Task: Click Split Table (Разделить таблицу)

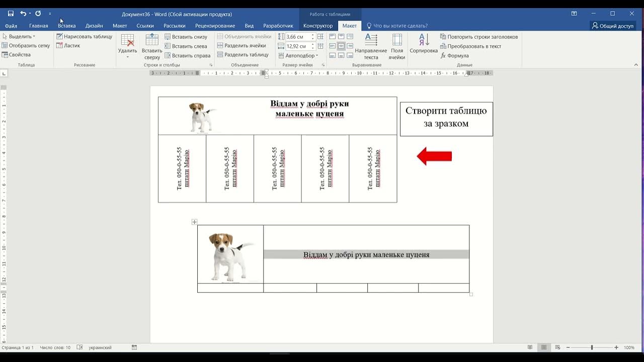Action: pyautogui.click(x=243, y=55)
